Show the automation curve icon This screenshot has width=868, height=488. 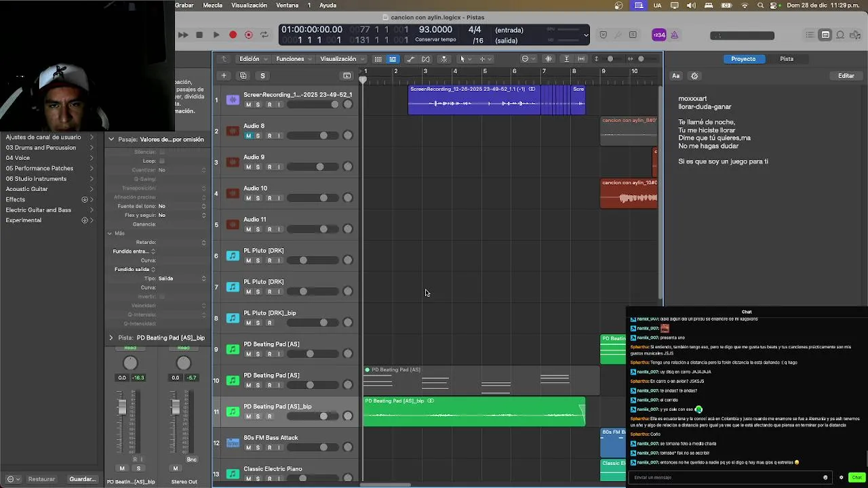410,59
